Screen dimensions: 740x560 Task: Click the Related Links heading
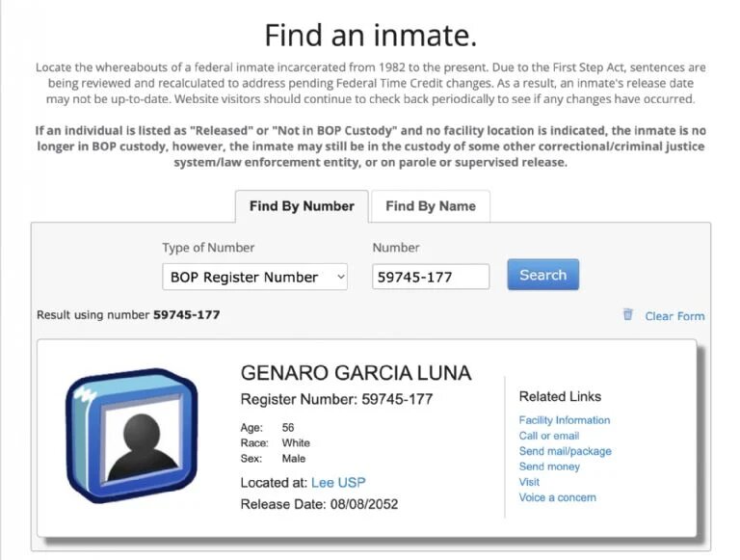tap(560, 397)
